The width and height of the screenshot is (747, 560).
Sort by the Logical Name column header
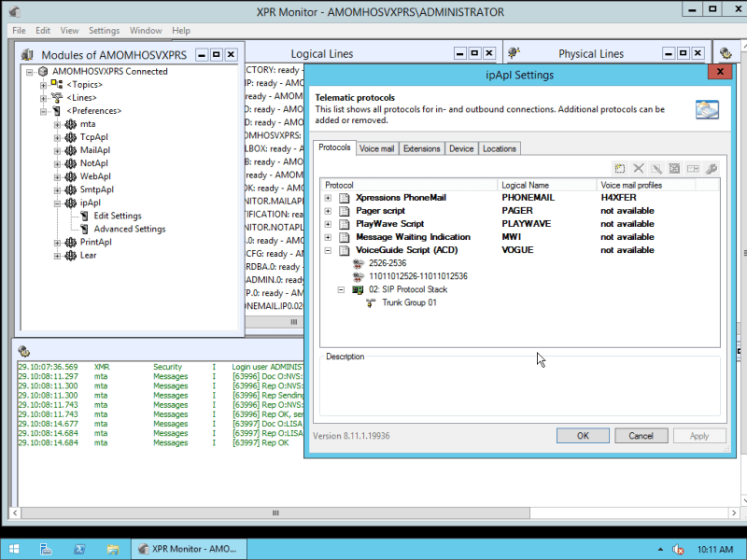point(547,185)
